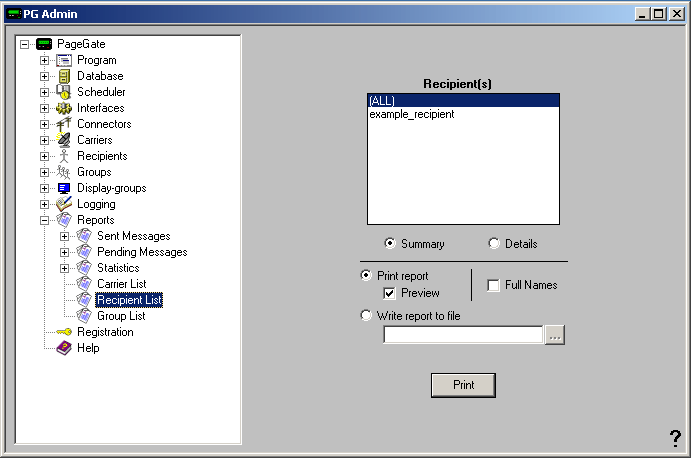This screenshot has width=691, height=458.
Task: Minimize the PG Admin window
Action: pos(643,14)
